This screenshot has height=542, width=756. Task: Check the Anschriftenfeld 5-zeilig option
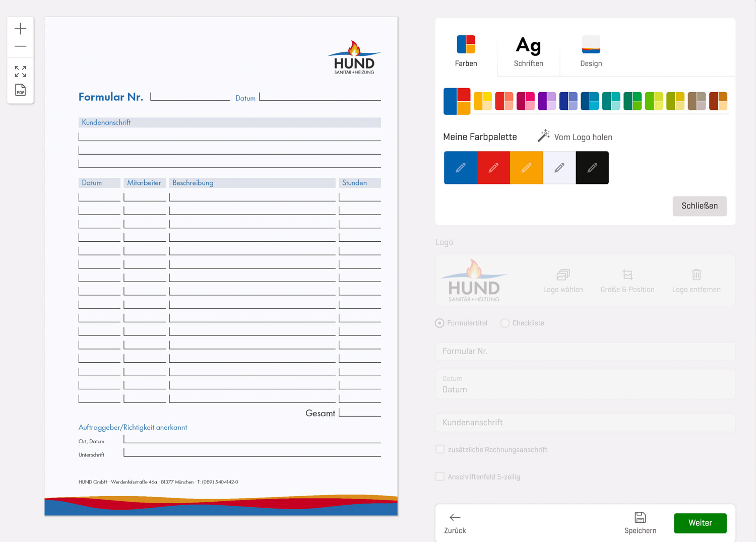[x=440, y=477]
